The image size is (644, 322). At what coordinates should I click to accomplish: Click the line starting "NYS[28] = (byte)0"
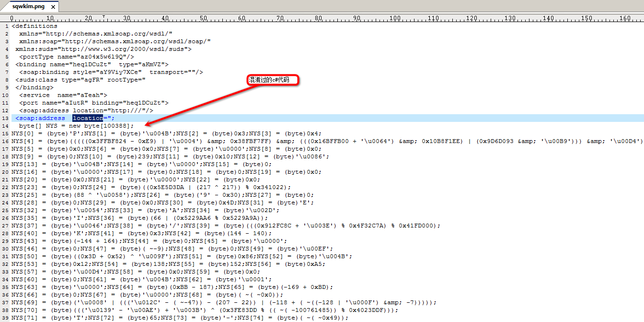click(x=163, y=203)
